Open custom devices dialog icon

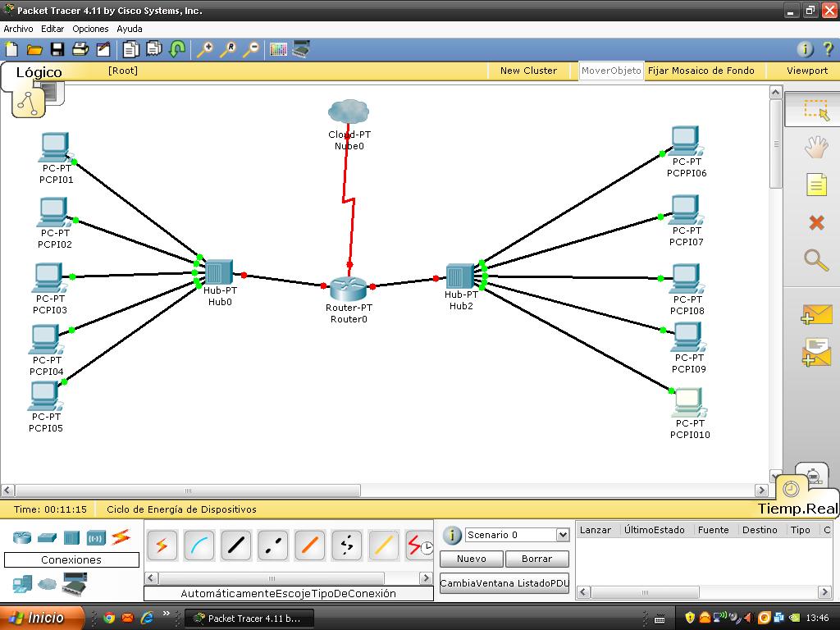[x=301, y=49]
